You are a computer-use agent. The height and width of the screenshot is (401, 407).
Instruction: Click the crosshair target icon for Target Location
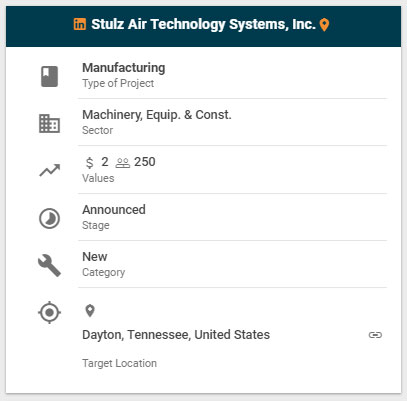pos(49,313)
